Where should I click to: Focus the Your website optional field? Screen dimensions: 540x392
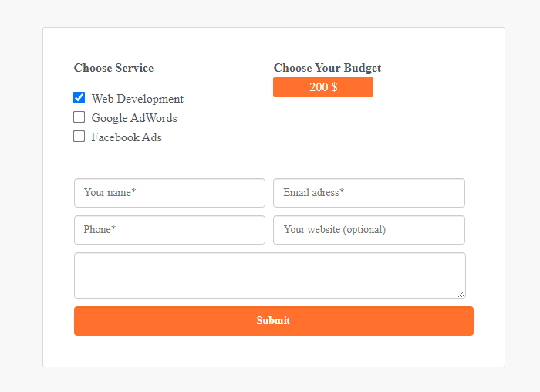pyautogui.click(x=369, y=230)
